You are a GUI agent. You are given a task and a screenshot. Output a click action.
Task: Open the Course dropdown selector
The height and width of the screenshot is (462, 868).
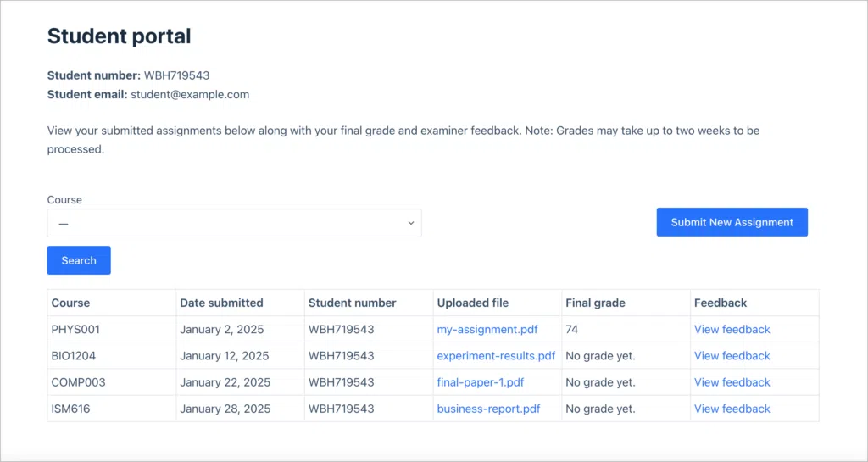pyautogui.click(x=234, y=223)
